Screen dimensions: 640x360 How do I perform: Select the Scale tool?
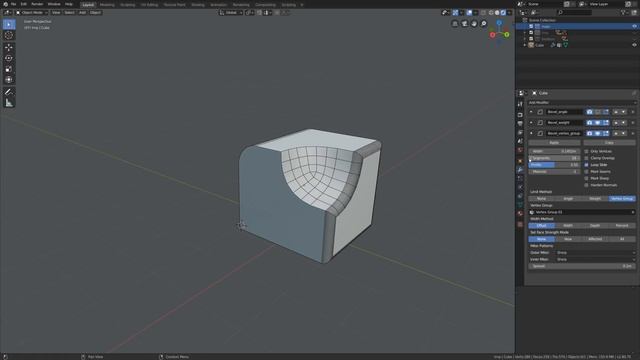click(9, 69)
